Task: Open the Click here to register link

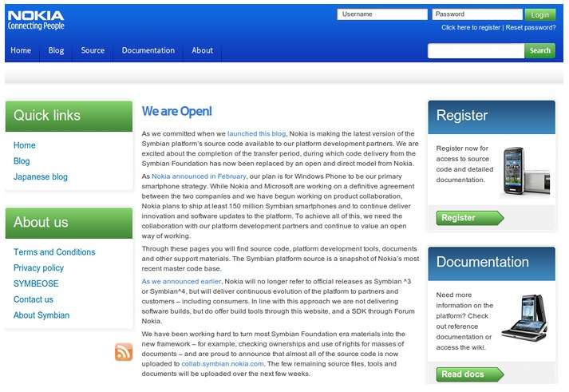Action: tap(471, 28)
